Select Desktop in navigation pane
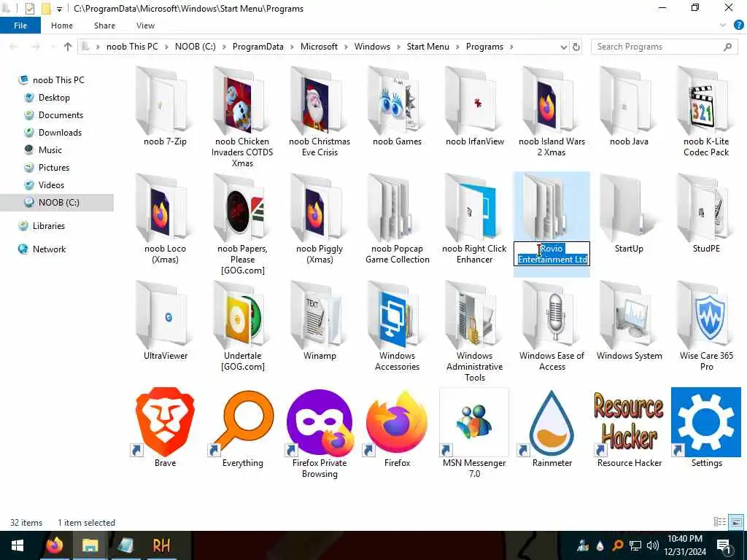747x560 pixels. 54,98
